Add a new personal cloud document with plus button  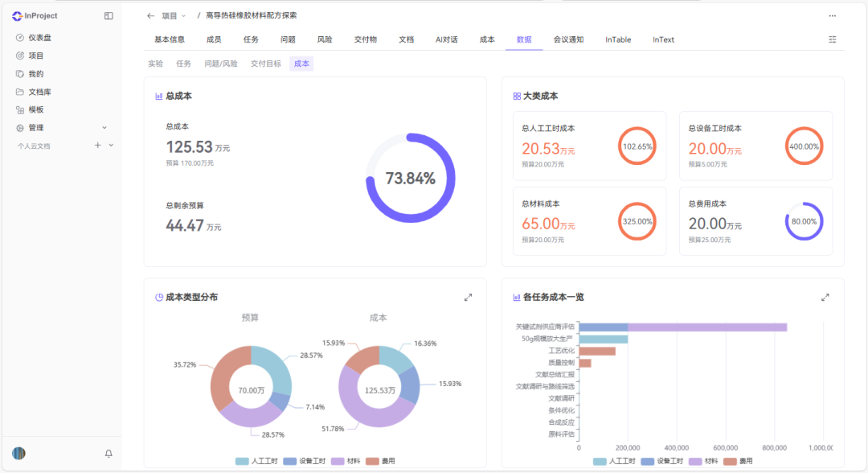(x=97, y=145)
